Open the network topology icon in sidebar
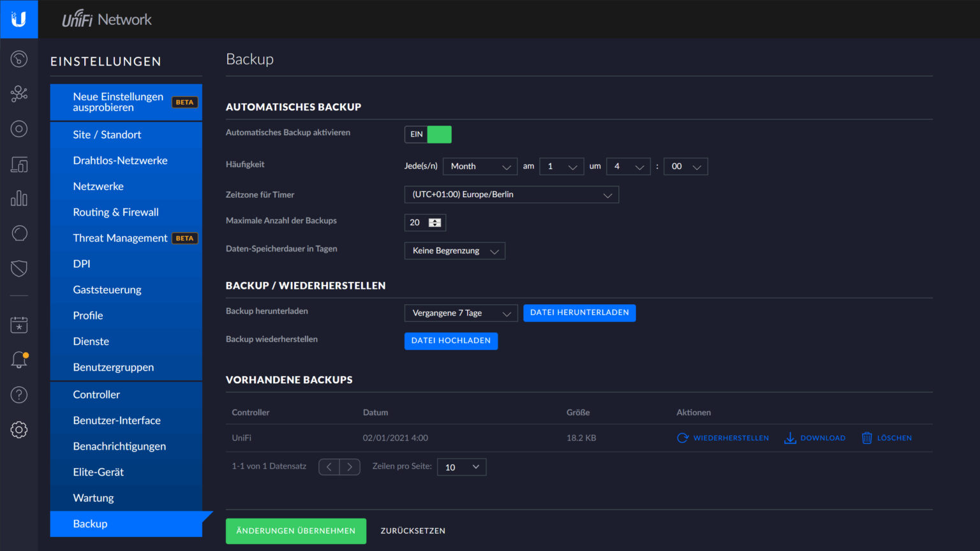The image size is (980, 551). (19, 93)
